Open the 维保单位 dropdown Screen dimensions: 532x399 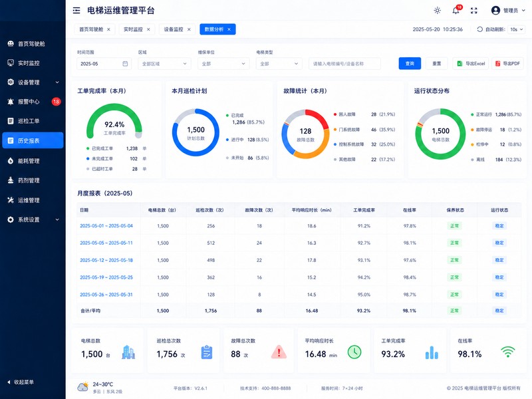(x=223, y=63)
